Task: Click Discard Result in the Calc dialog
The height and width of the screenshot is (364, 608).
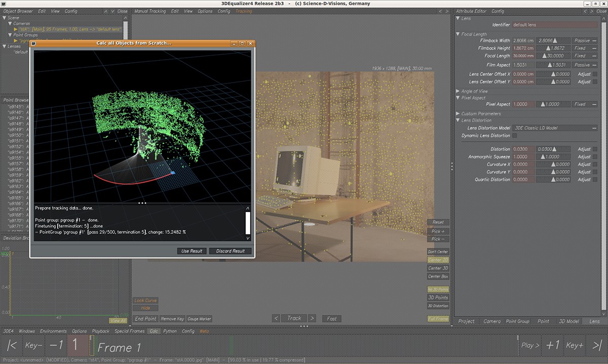Action: tap(231, 251)
